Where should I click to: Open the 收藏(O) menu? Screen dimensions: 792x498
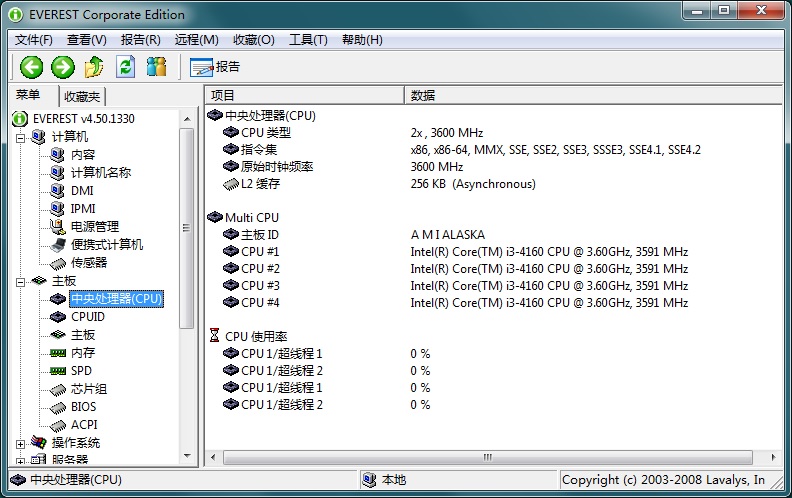(x=254, y=39)
